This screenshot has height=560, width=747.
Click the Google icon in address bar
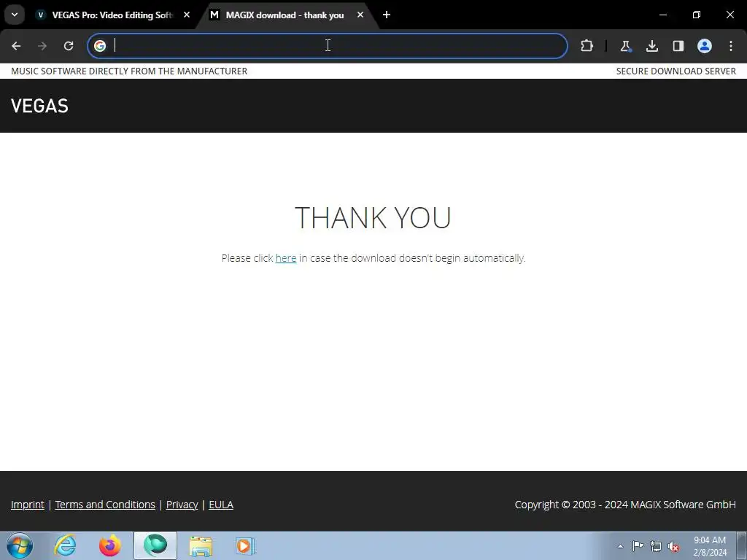[99, 46]
